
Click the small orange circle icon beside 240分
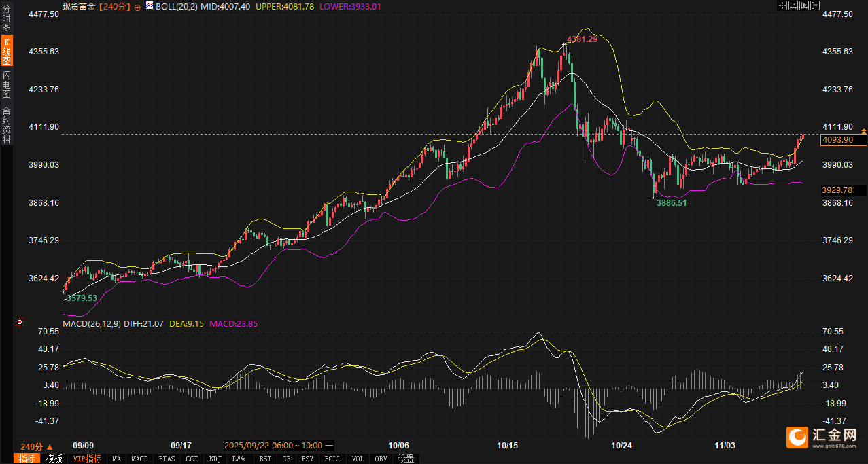pyautogui.click(x=138, y=6)
